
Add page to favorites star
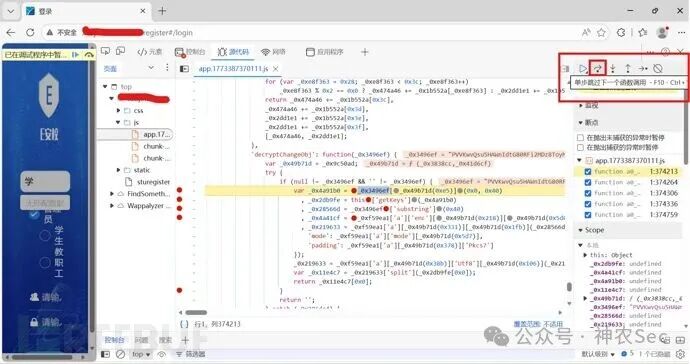click(x=602, y=32)
